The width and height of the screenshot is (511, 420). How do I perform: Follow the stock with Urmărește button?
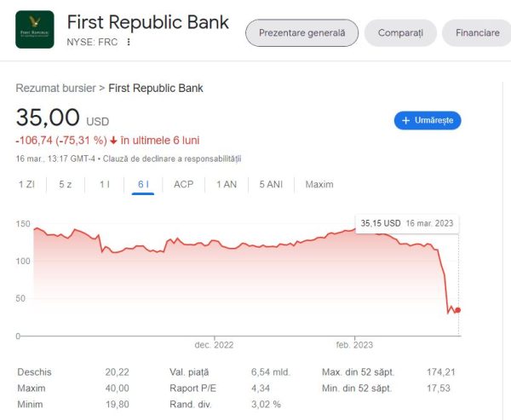click(x=428, y=121)
